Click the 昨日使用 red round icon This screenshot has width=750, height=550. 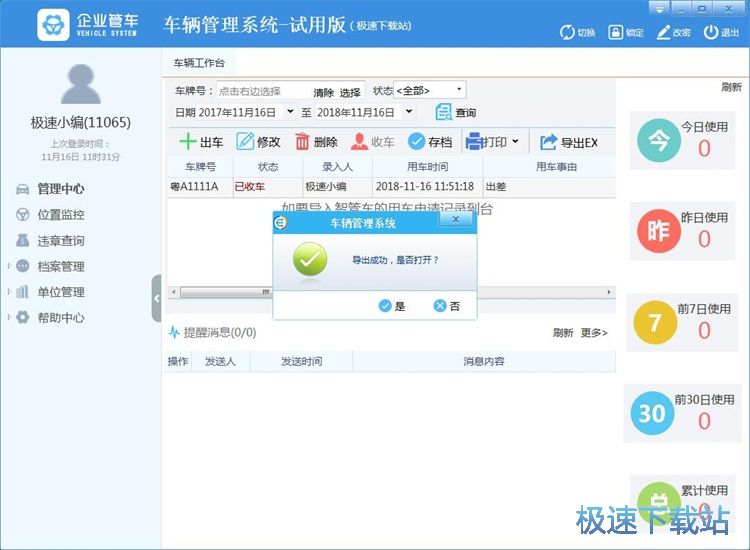tap(659, 231)
